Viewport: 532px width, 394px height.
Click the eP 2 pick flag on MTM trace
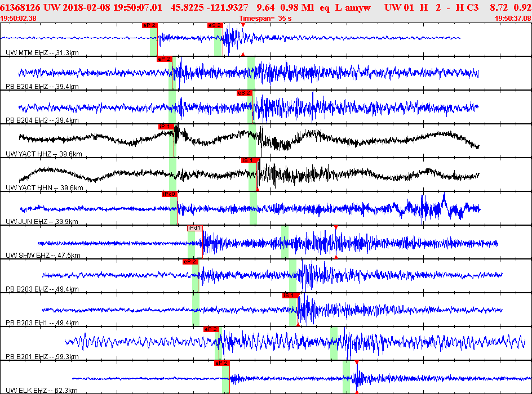pyautogui.click(x=150, y=25)
